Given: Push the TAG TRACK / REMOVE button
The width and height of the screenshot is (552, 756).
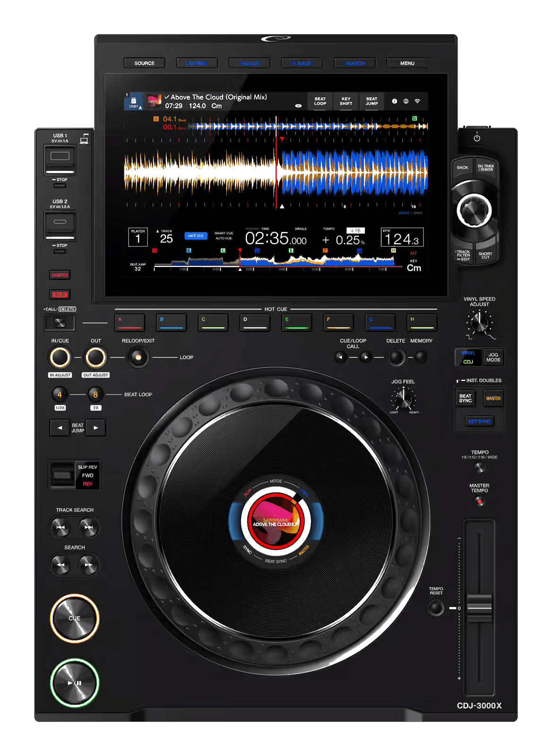Looking at the screenshot, I should pyautogui.click(x=485, y=168).
